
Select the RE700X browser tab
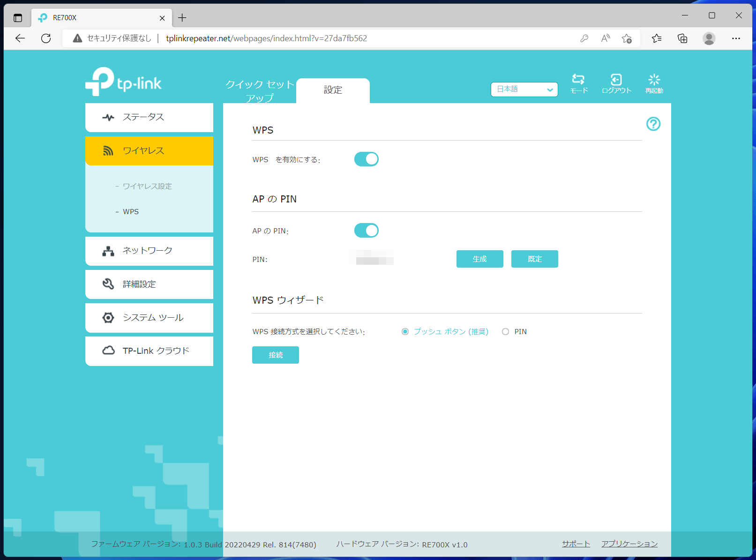pos(102,18)
